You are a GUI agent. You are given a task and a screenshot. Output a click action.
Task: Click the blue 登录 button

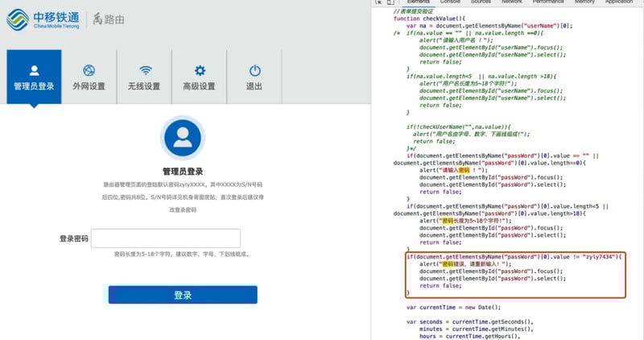click(x=183, y=295)
